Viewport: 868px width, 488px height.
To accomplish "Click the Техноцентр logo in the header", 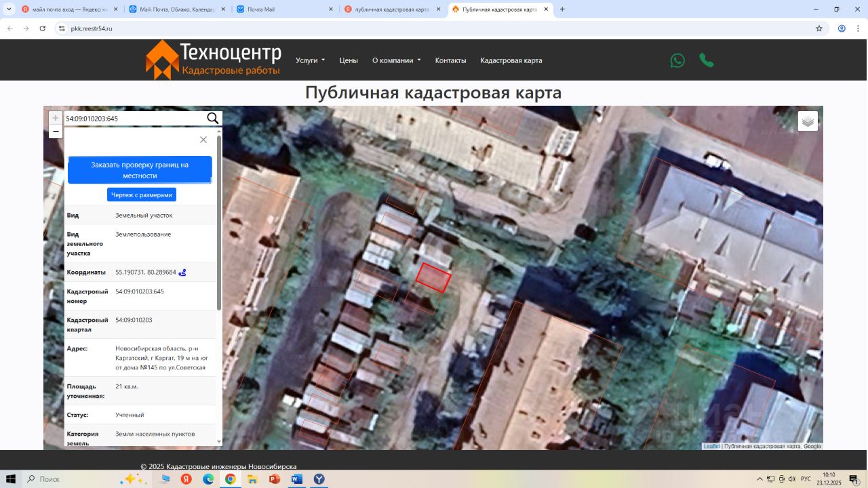I will click(213, 60).
